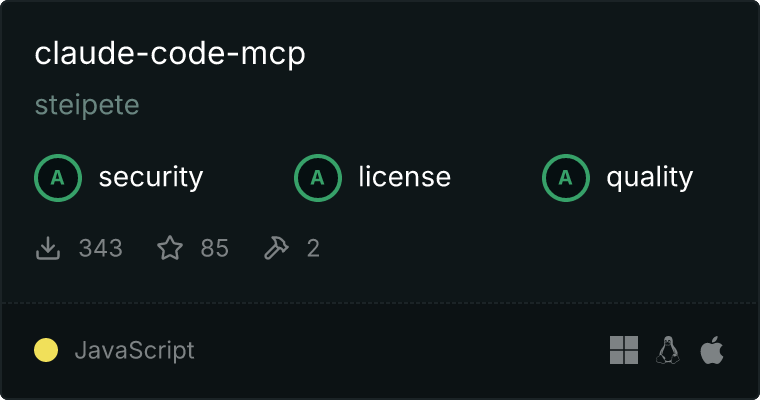This screenshot has width=760, height=400.
Task: Select the license label text
Action: [x=405, y=176]
